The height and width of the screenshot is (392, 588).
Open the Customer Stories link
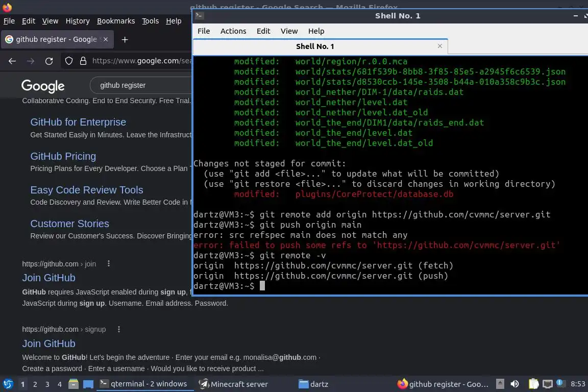click(70, 224)
